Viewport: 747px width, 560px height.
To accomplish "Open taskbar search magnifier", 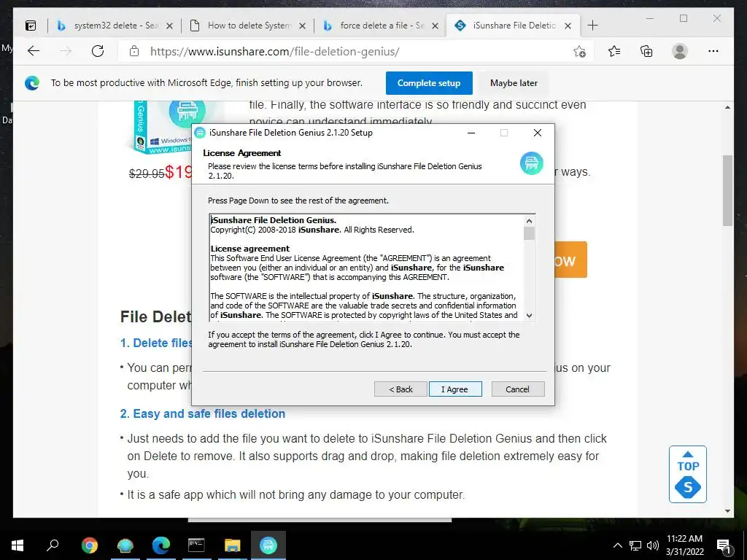I will click(x=53, y=545).
